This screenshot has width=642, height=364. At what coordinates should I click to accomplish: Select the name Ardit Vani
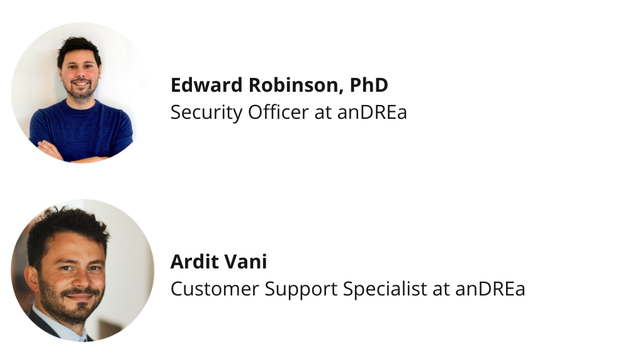(x=218, y=262)
